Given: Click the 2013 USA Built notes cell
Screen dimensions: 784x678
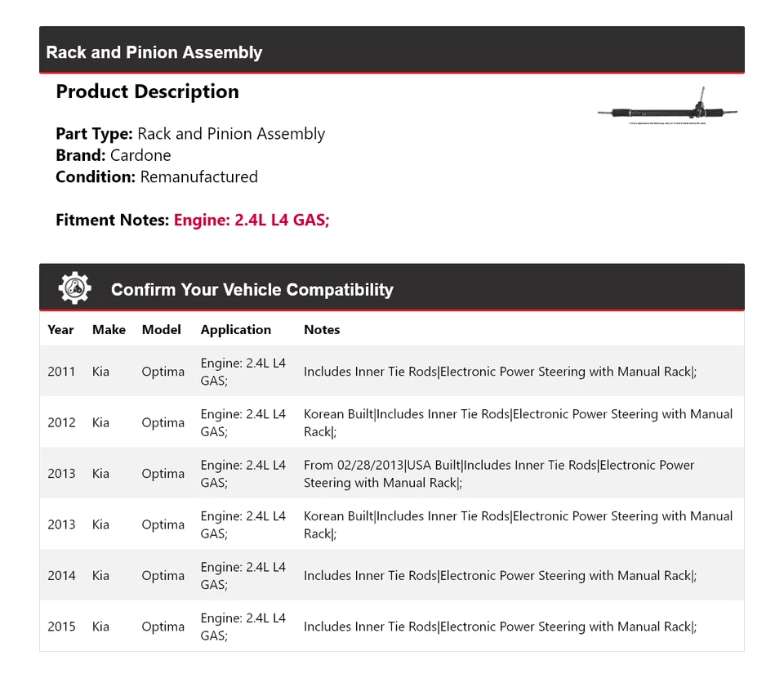Looking at the screenshot, I should point(499,474).
